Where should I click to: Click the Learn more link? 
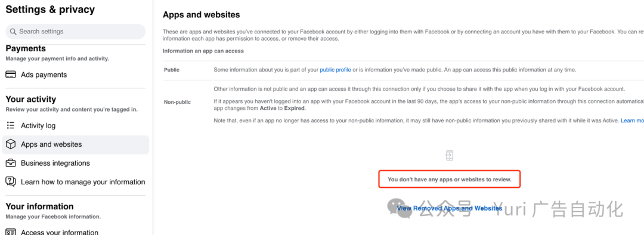tap(632, 120)
